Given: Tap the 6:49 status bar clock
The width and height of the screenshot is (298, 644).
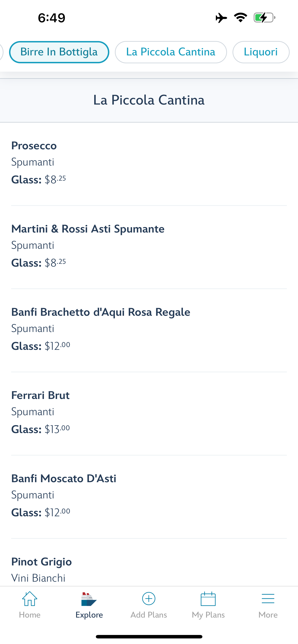Looking at the screenshot, I should 52,18.
